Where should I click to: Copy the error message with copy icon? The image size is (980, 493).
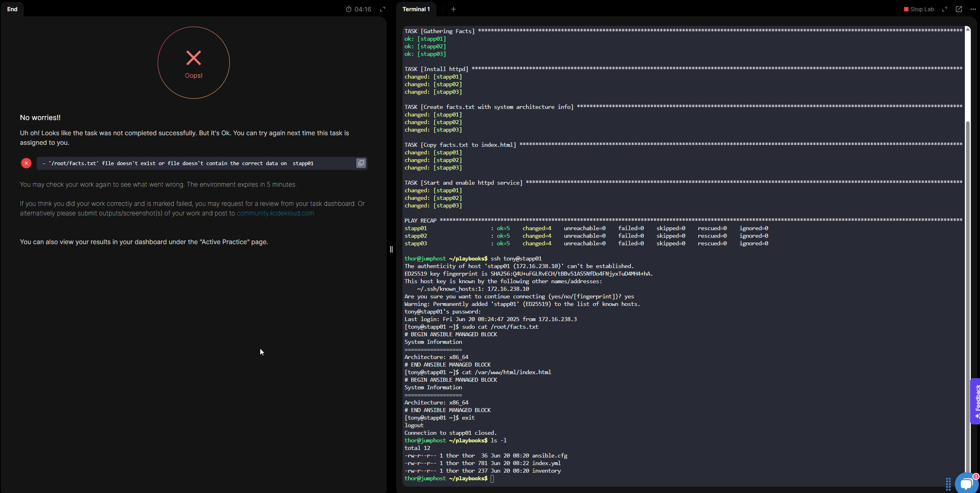click(x=361, y=163)
